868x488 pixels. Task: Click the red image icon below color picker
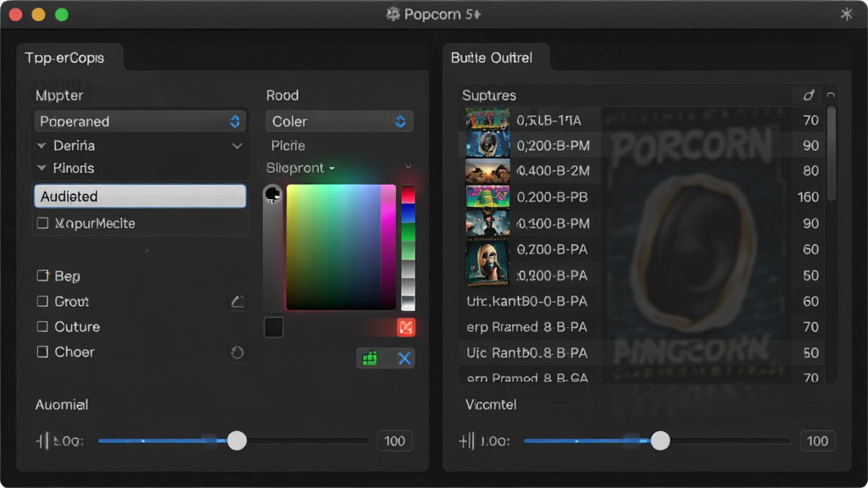point(406,327)
